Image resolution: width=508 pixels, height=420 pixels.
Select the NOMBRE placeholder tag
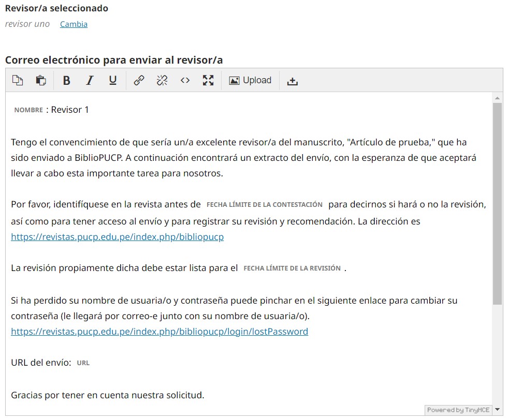pyautogui.click(x=28, y=110)
